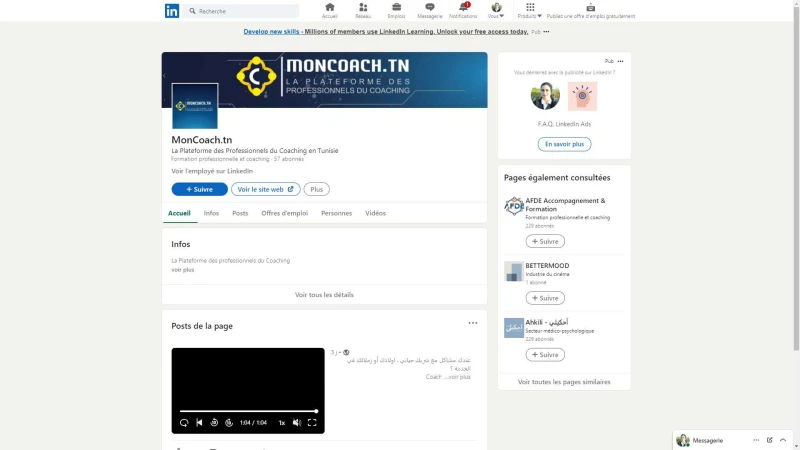Open the Vous profile menu

click(x=496, y=11)
